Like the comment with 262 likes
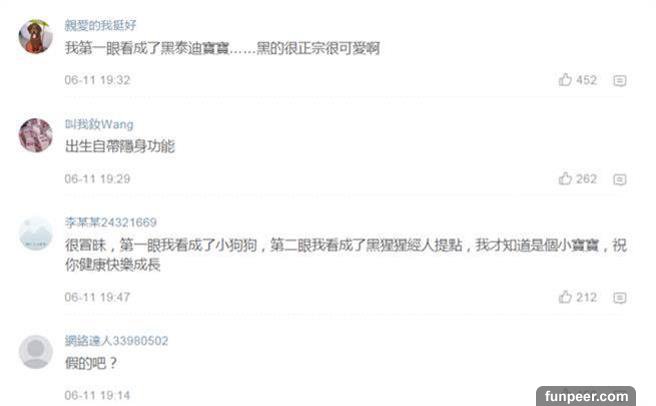Viewport: 656px width, 406px height. [x=565, y=179]
